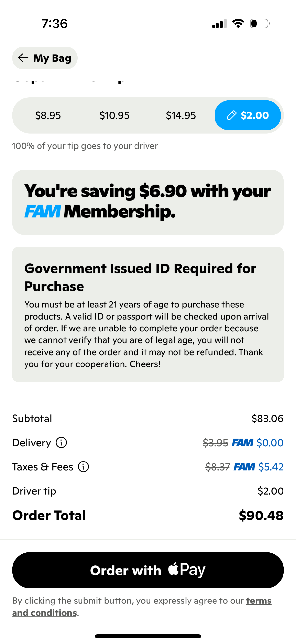Tap the Wi-Fi icon in the status bar

click(x=238, y=23)
